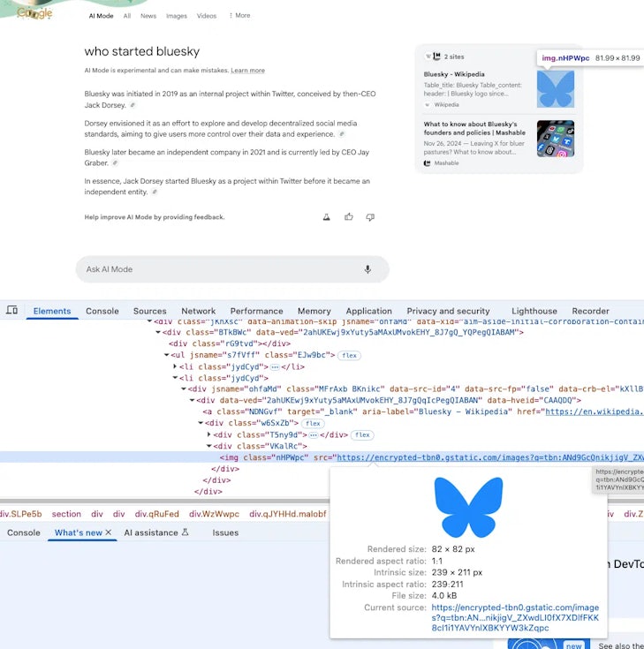Image resolution: width=644 pixels, height=649 pixels.
Task: Click the Google logo
Action: pos(34,13)
